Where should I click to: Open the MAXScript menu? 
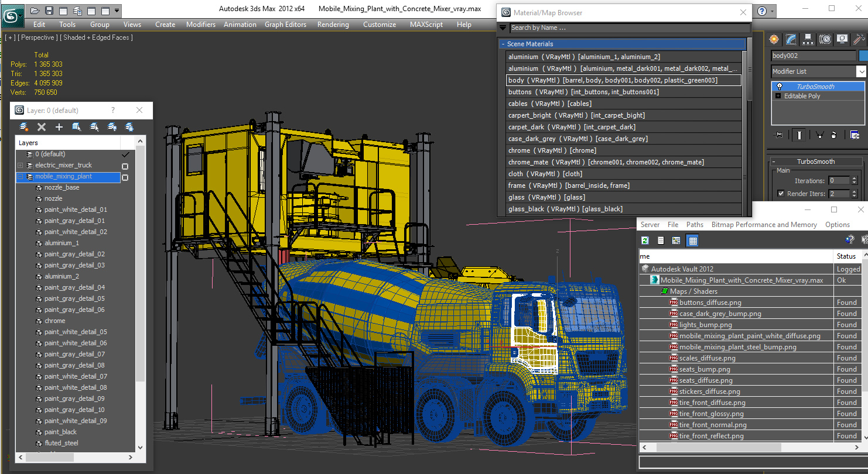point(426,25)
